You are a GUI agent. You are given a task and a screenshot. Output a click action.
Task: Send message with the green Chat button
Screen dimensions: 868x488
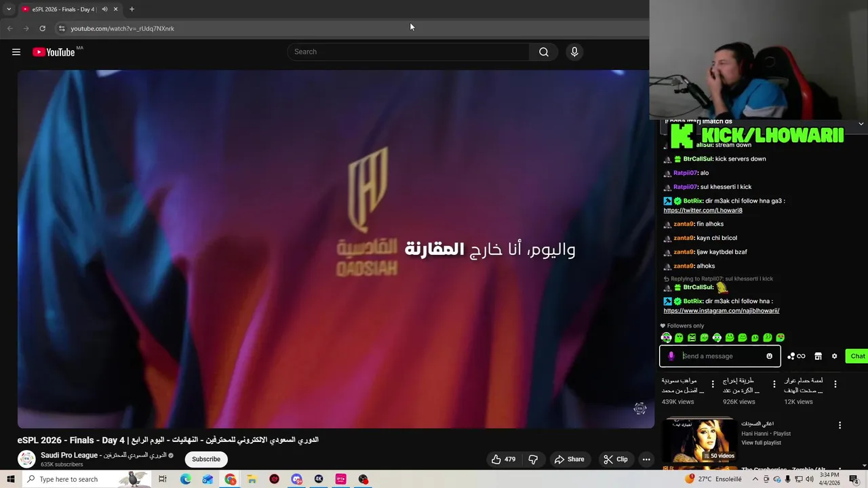coord(857,356)
